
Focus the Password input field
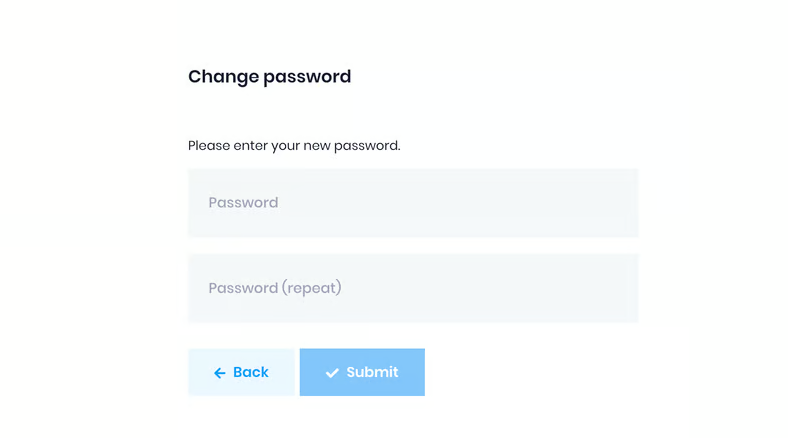tap(412, 203)
